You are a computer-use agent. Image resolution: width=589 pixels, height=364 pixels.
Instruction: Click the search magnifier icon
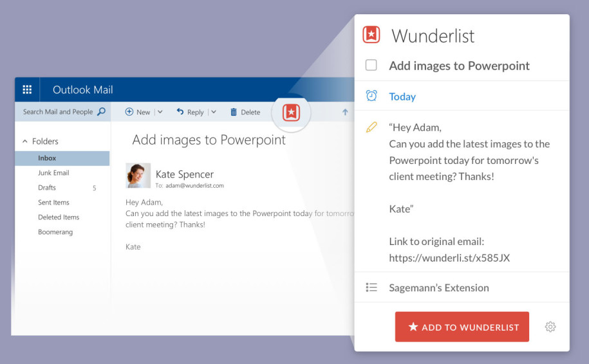[102, 111]
